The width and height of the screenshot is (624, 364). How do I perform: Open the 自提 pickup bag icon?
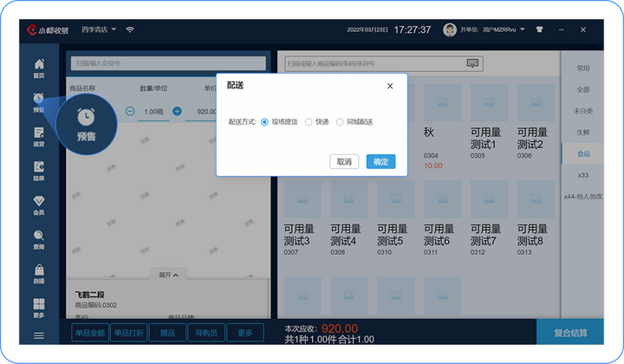click(x=39, y=274)
